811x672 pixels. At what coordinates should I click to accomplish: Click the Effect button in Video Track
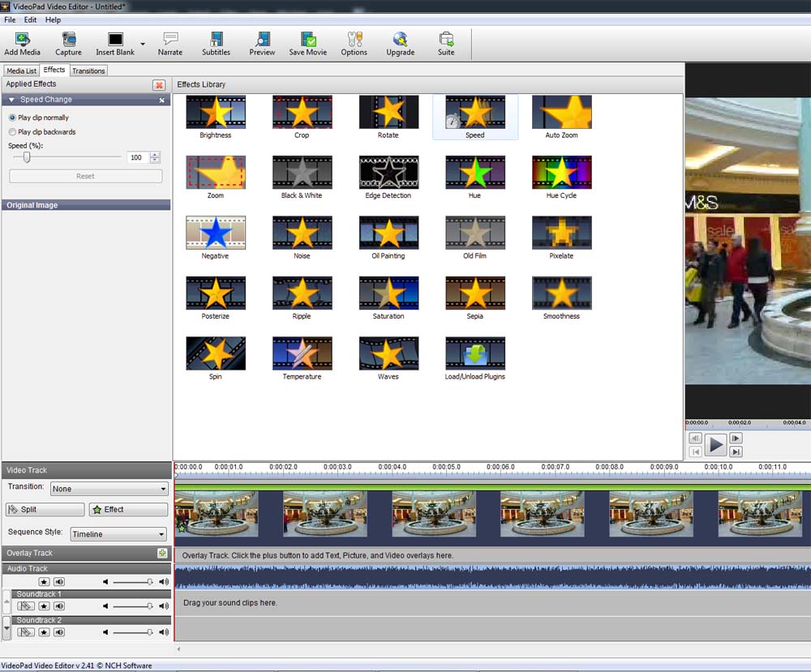coord(128,510)
